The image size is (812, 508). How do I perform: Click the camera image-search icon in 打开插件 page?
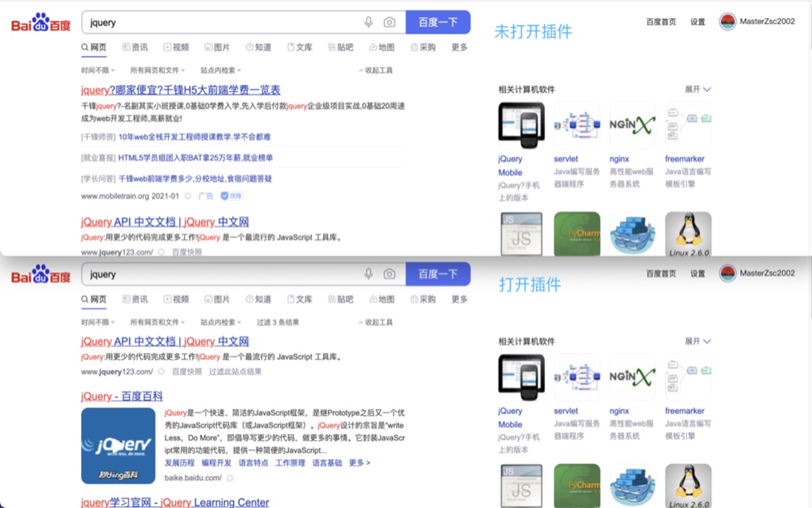(x=390, y=274)
